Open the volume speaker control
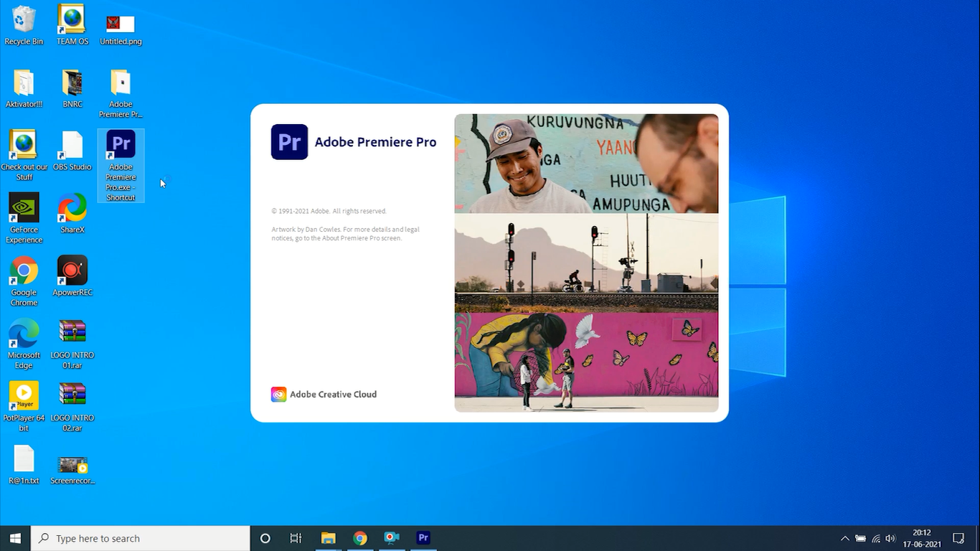This screenshot has width=980, height=551. 891,538
